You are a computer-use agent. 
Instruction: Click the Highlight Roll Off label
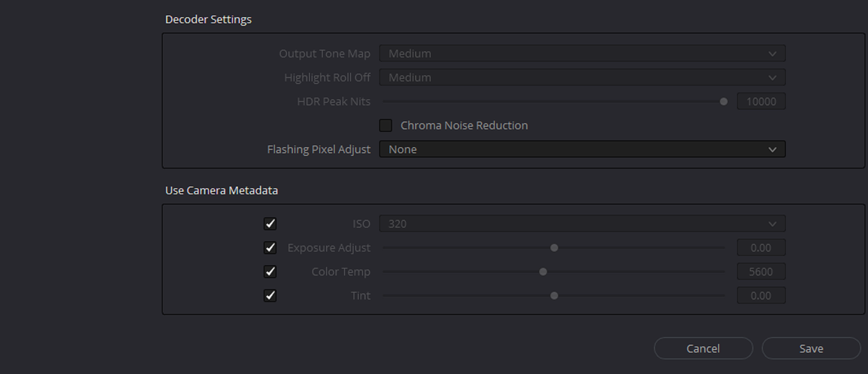coord(328,77)
